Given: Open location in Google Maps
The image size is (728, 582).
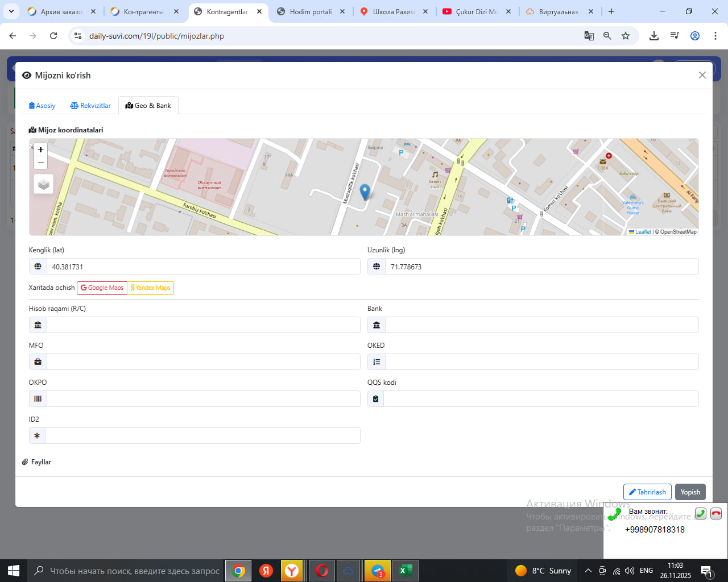Looking at the screenshot, I should coord(102,288).
